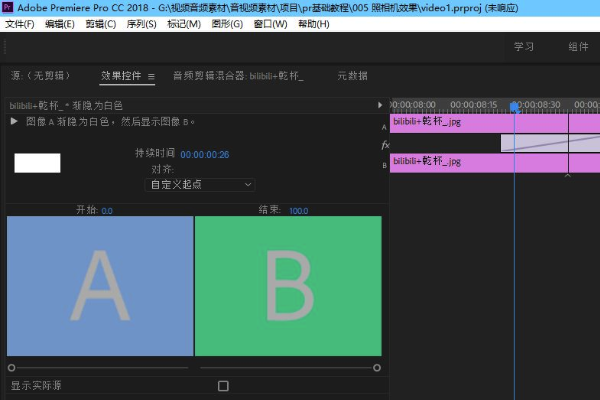Click the end slider handle under preview B
The width and height of the screenshot is (600, 400).
[377, 367]
